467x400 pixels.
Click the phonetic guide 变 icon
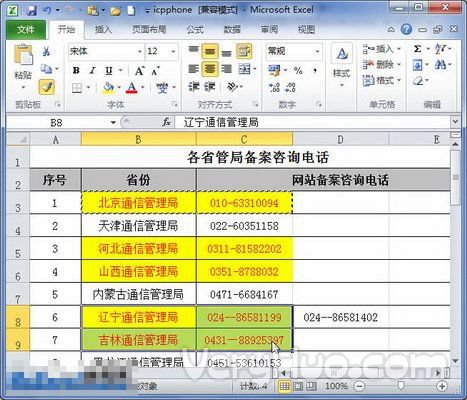click(162, 88)
